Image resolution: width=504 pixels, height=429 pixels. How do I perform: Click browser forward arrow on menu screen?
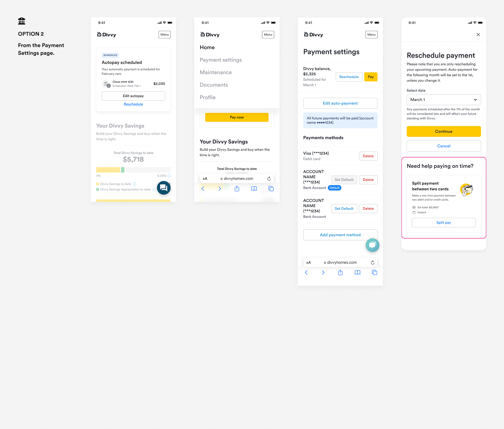pyautogui.click(x=220, y=189)
